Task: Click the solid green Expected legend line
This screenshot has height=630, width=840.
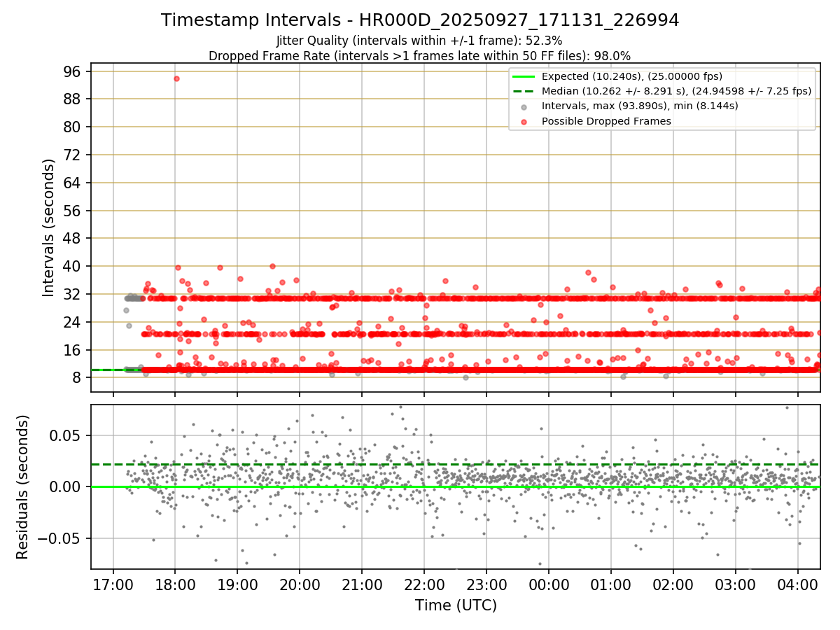Action: [x=525, y=76]
